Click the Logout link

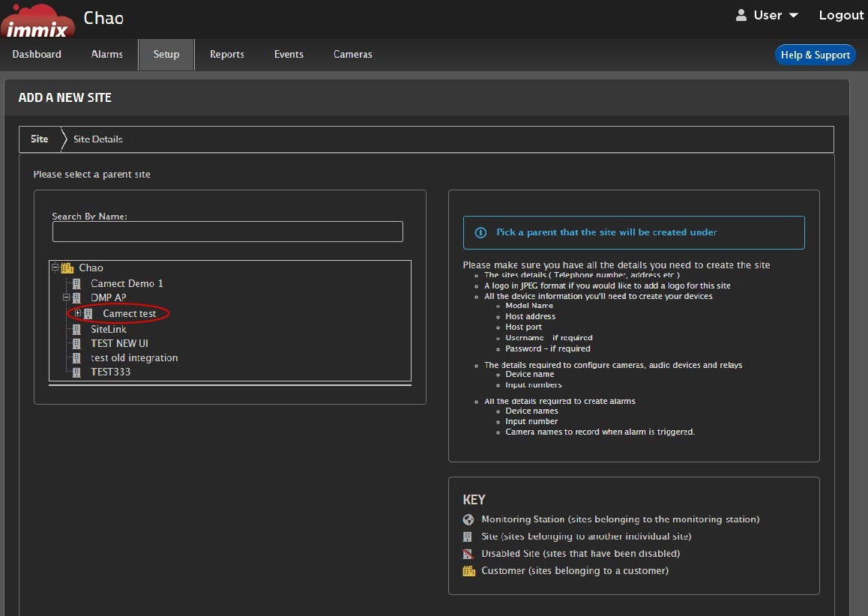click(x=841, y=15)
